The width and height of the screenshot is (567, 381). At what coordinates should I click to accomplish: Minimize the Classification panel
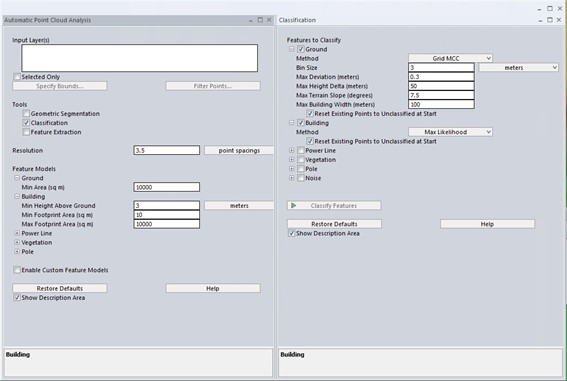tap(540, 21)
